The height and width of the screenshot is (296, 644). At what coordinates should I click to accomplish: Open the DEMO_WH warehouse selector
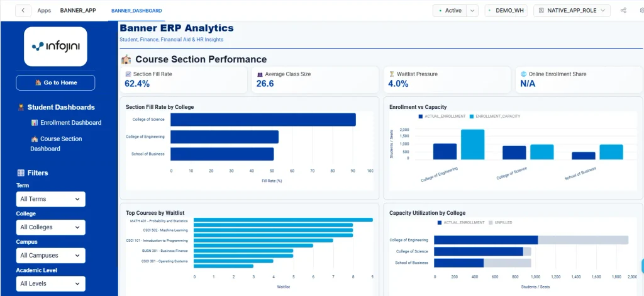[506, 11]
